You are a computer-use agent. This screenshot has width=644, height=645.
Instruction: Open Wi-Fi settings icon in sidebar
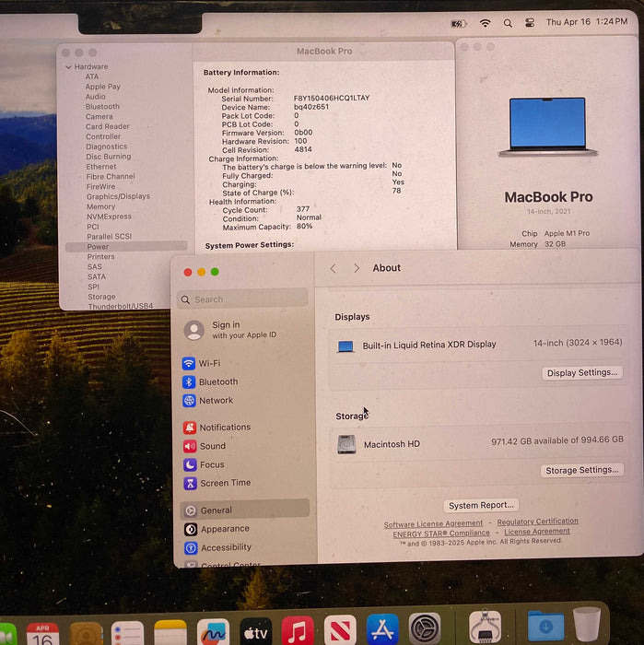(189, 363)
